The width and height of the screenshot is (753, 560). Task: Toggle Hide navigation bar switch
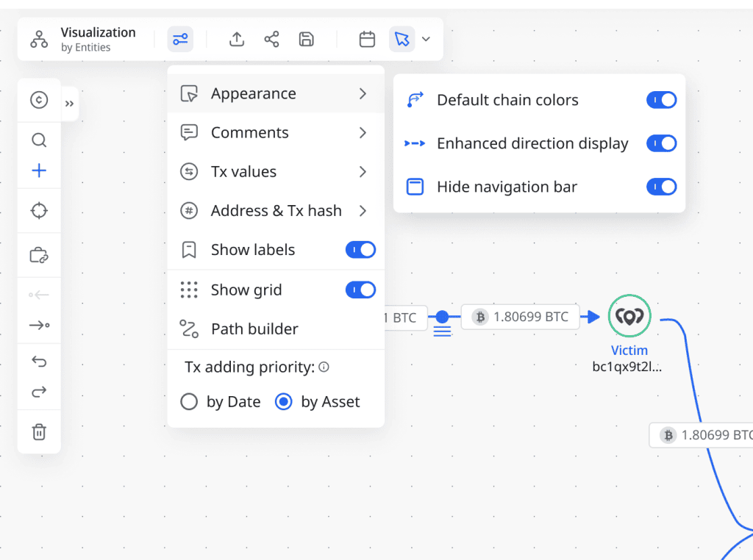pyautogui.click(x=661, y=187)
